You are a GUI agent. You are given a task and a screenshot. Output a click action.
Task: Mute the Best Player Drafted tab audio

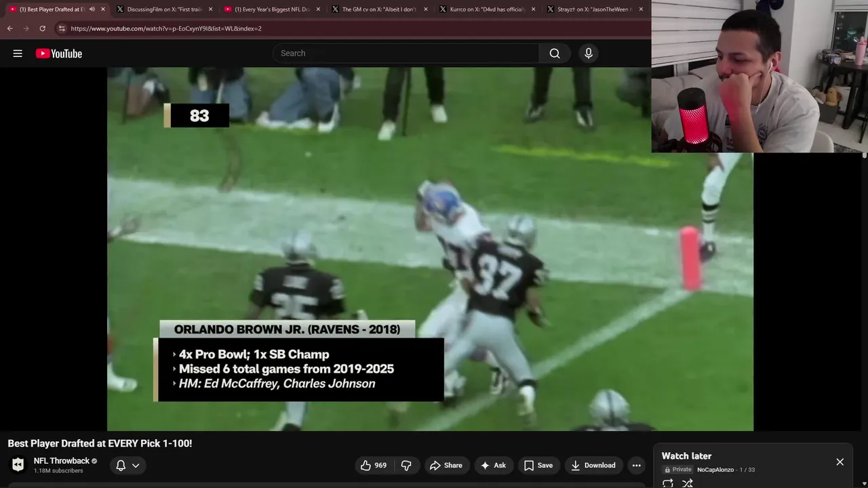tap(92, 9)
